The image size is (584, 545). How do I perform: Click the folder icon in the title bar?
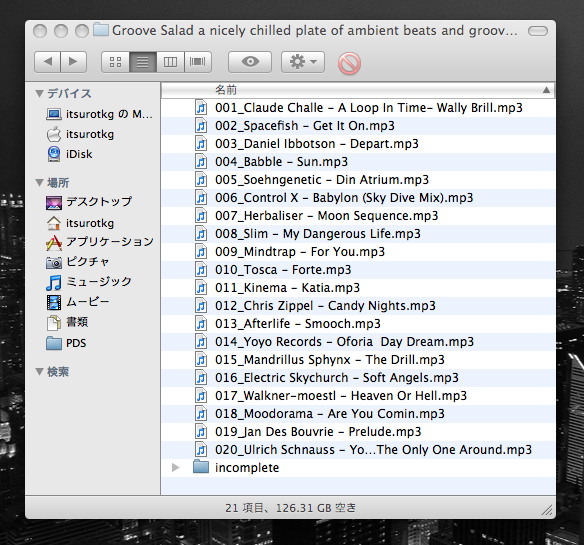(101, 29)
